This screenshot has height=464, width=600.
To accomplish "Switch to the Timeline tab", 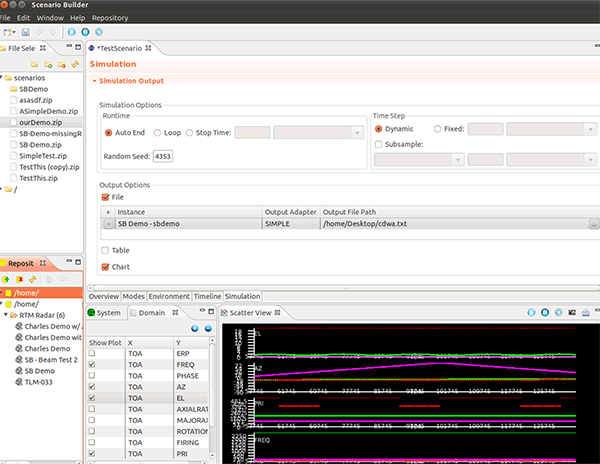I will 206,297.
